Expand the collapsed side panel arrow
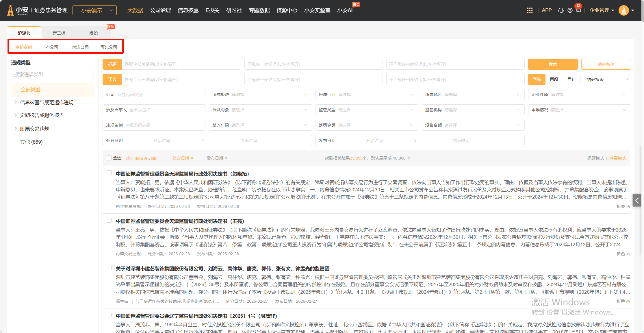The height and width of the screenshot is (333, 644). pos(637,200)
